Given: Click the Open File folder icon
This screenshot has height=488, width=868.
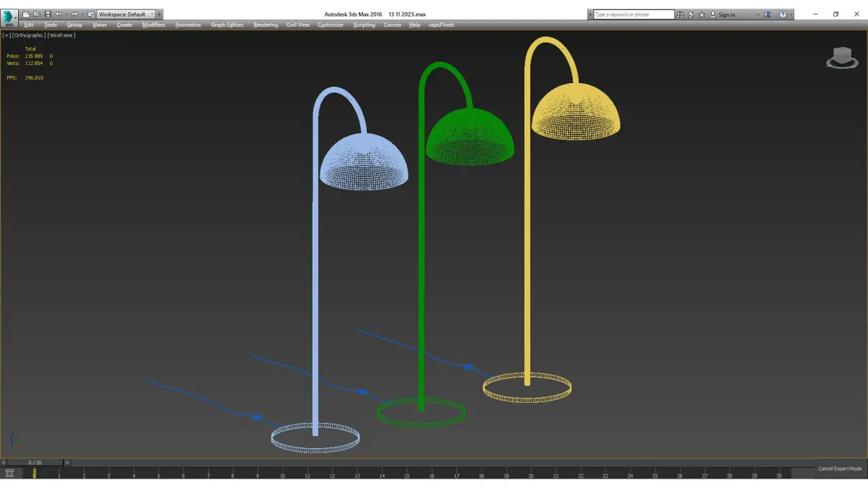Looking at the screenshot, I should [x=37, y=14].
